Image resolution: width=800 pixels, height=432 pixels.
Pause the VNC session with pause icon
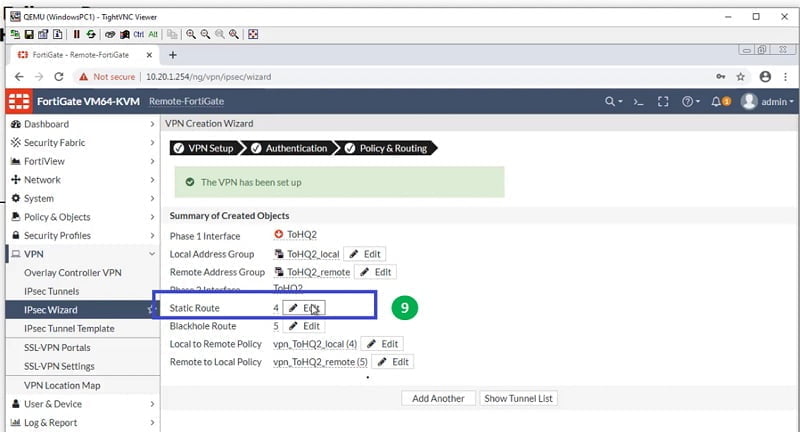[77, 34]
